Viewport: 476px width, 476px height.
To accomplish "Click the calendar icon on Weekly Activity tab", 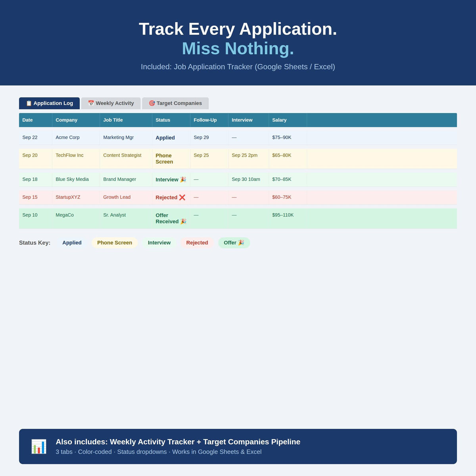I will [91, 103].
